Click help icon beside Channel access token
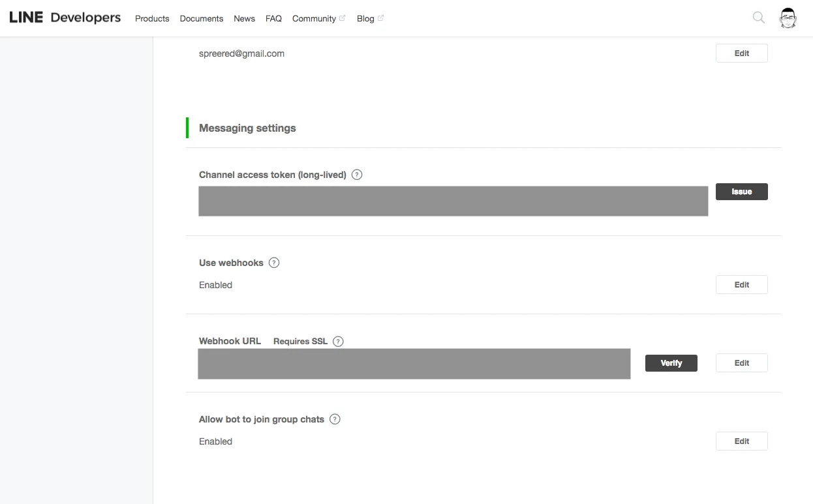This screenshot has height=504, width=813. [x=357, y=175]
